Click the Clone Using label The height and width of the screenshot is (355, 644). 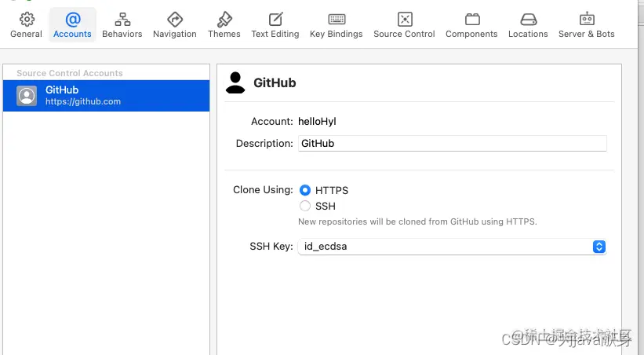tap(263, 189)
